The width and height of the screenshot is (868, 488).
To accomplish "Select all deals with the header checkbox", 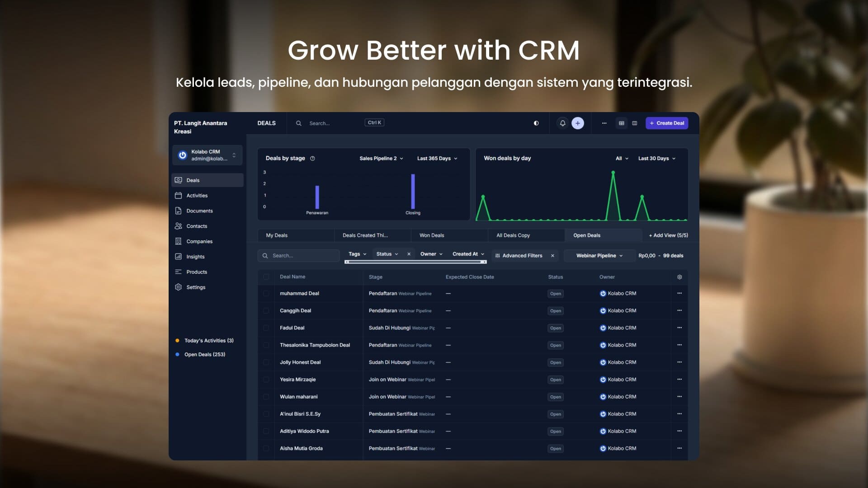I will pos(266,277).
